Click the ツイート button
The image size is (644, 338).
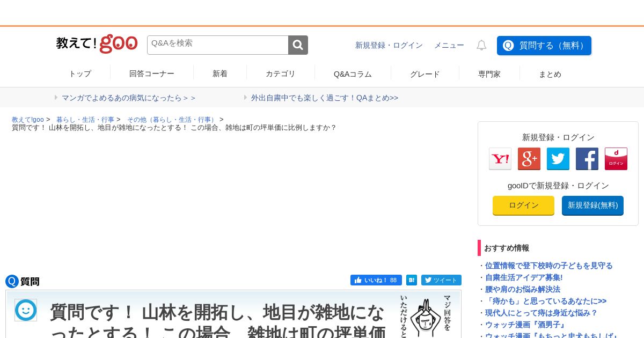pos(441,280)
